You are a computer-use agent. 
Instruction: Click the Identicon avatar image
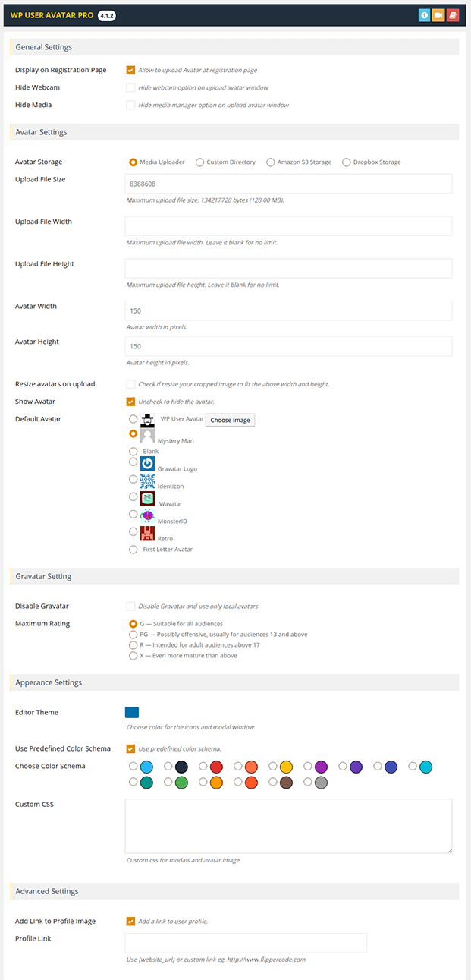pos(146,480)
